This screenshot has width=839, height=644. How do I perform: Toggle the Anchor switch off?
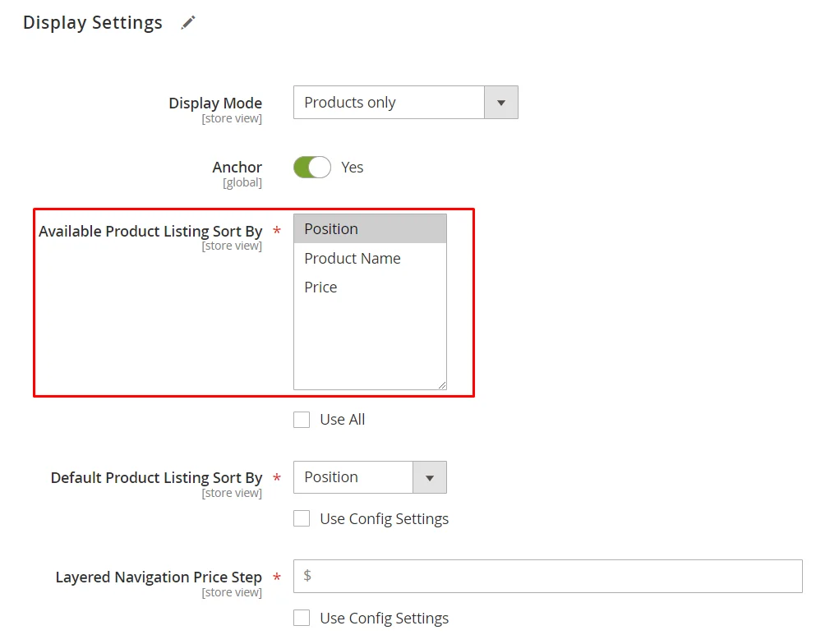pyautogui.click(x=312, y=168)
